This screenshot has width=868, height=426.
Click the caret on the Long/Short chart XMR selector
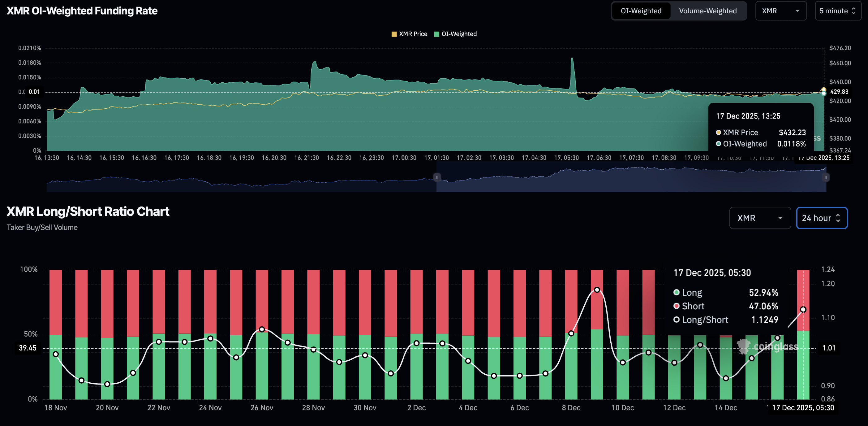point(781,218)
